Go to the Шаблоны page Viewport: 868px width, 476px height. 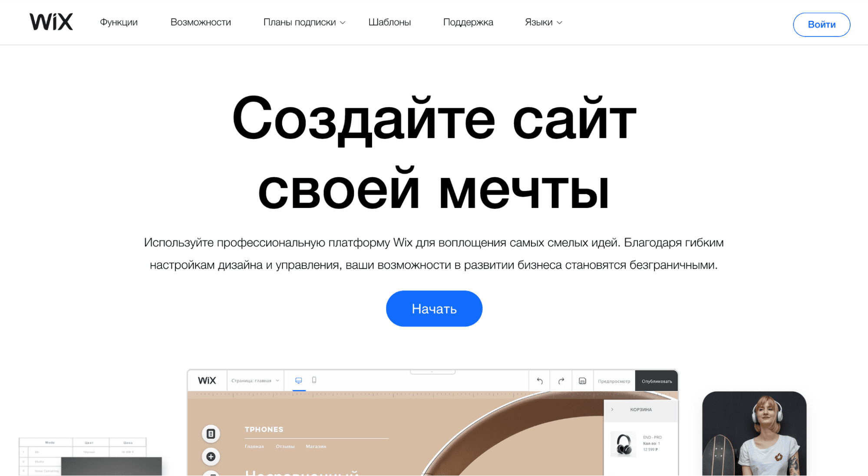coord(389,22)
